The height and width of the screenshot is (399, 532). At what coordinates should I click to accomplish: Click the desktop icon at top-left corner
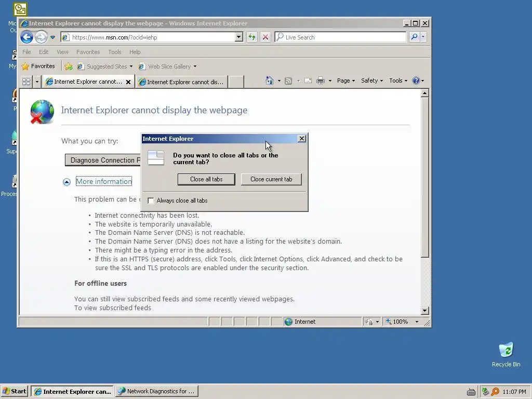click(x=20, y=9)
